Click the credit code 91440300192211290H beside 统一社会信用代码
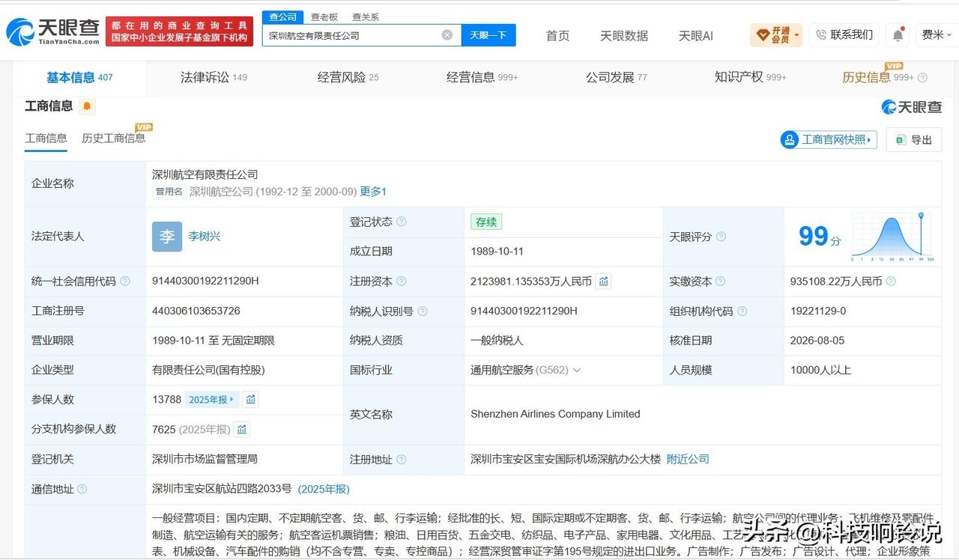 point(205,281)
